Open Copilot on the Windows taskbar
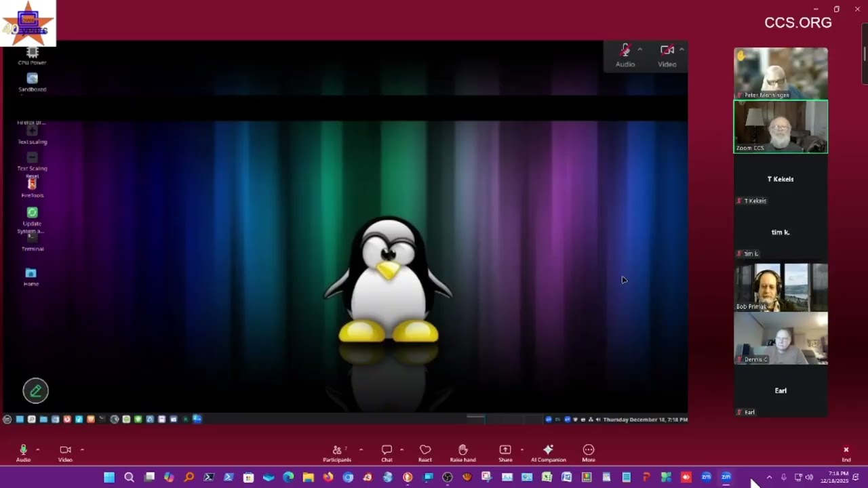 (169, 477)
